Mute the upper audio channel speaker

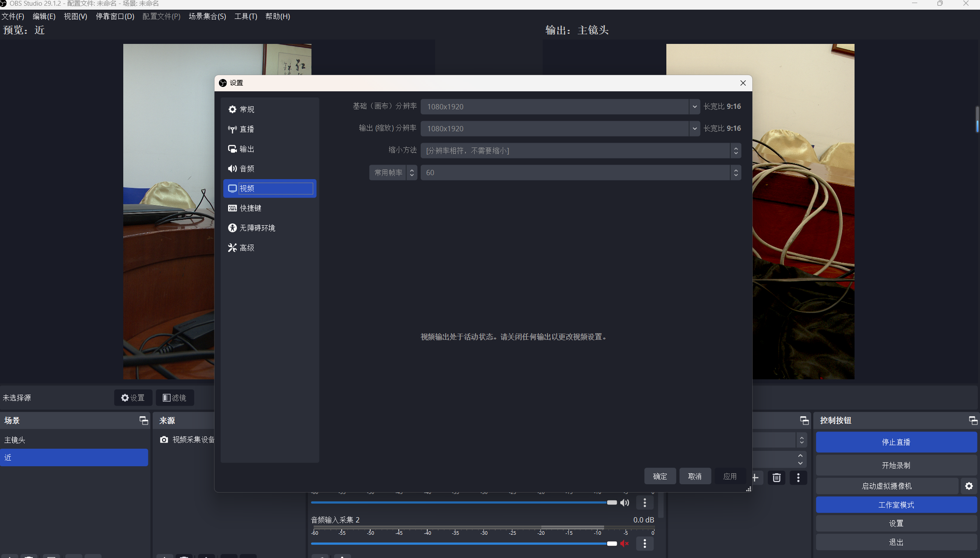[x=625, y=503]
